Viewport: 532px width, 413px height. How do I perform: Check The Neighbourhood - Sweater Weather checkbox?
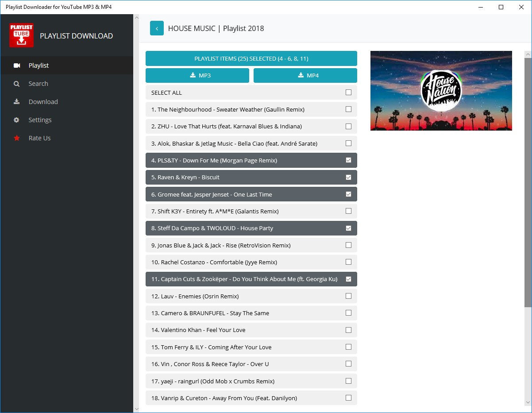click(x=348, y=109)
